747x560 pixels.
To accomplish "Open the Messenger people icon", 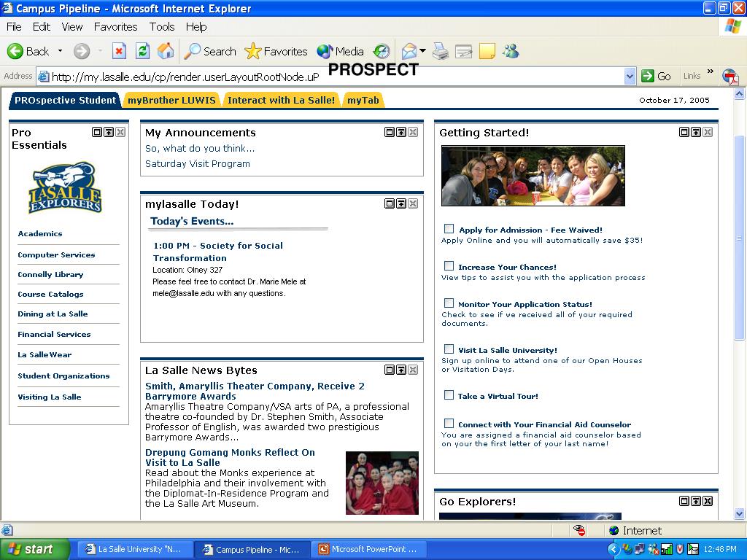I will (x=511, y=51).
